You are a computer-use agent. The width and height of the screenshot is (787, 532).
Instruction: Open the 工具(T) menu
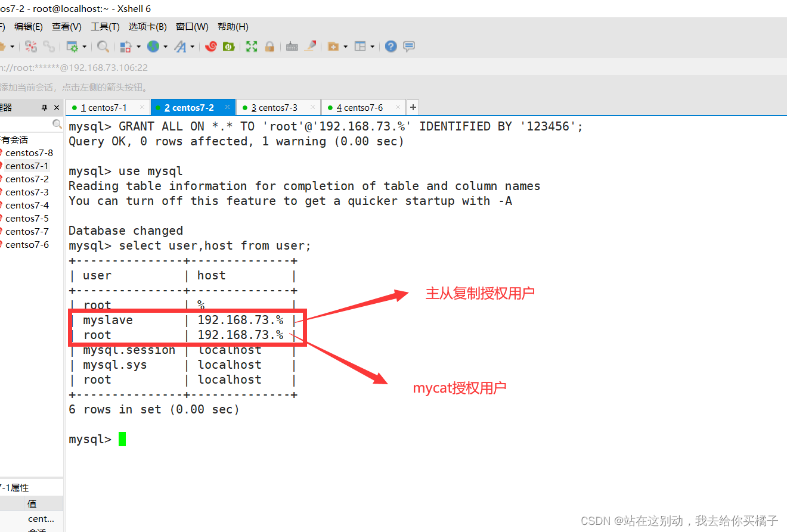pyautogui.click(x=105, y=26)
